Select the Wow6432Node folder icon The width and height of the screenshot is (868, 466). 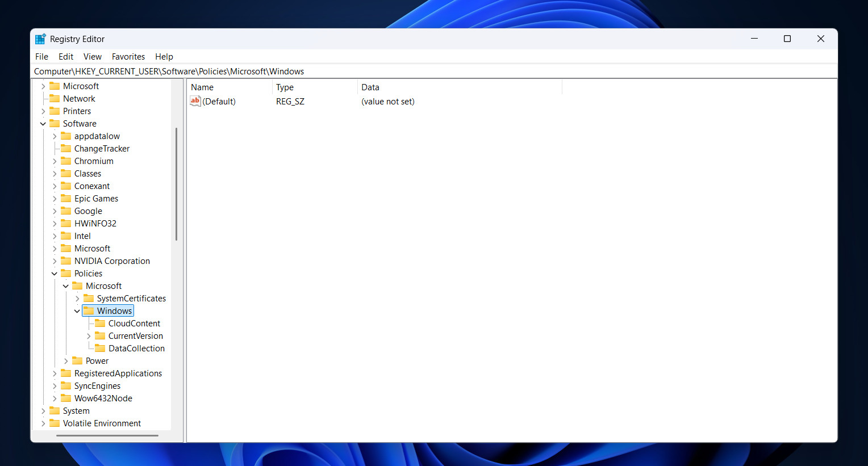click(66, 398)
